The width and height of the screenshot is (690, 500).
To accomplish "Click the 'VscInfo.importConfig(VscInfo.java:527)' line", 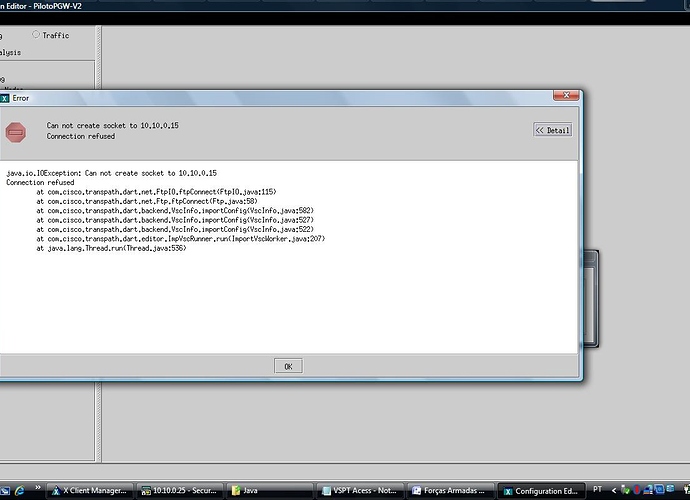I will (x=175, y=220).
